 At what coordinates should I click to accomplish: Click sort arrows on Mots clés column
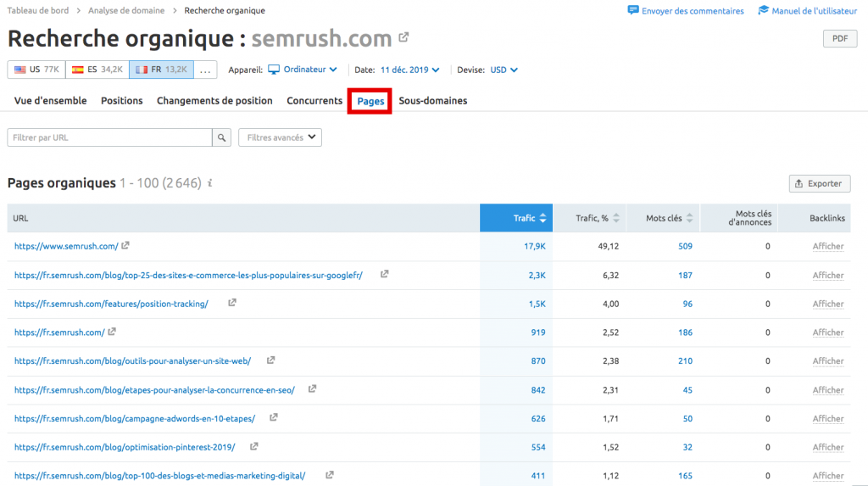click(x=690, y=218)
